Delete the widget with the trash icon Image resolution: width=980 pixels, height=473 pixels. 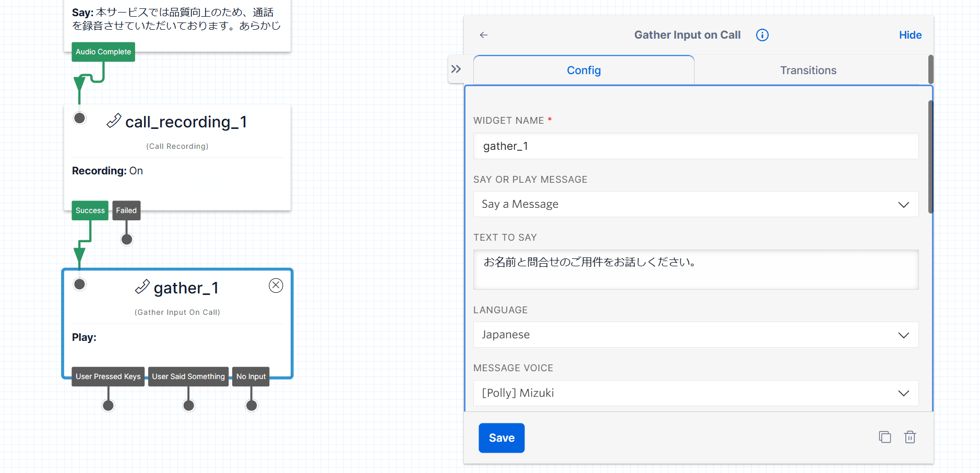click(910, 437)
